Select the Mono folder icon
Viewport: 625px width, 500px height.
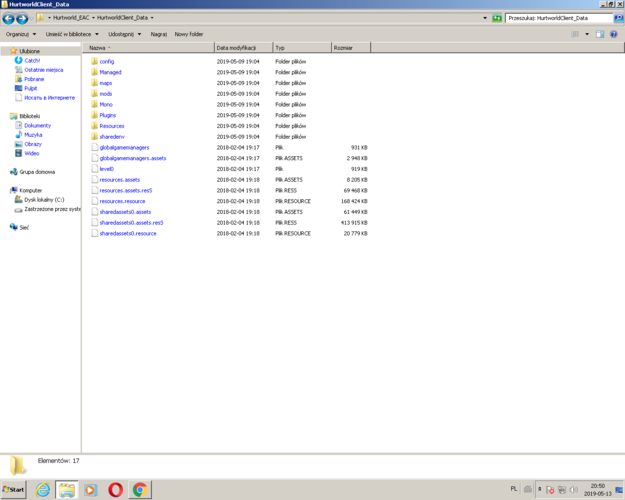[x=94, y=104]
